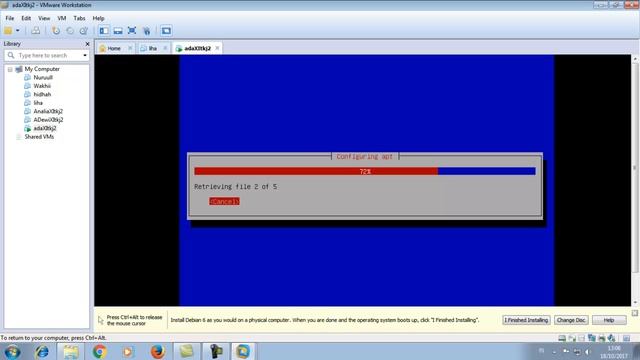Viewport: 640px width, 360px height.
Task: Click the 72% installer progress bar
Action: click(365, 171)
